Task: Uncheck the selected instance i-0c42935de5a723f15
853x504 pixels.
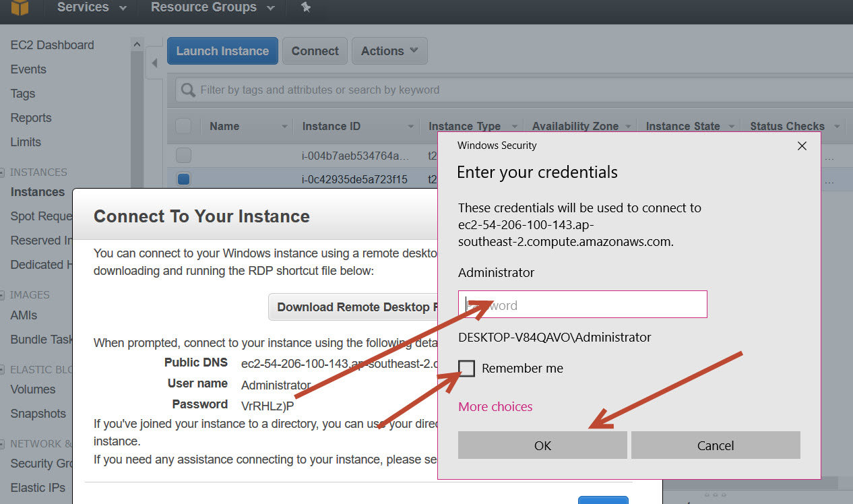Action: (x=183, y=179)
